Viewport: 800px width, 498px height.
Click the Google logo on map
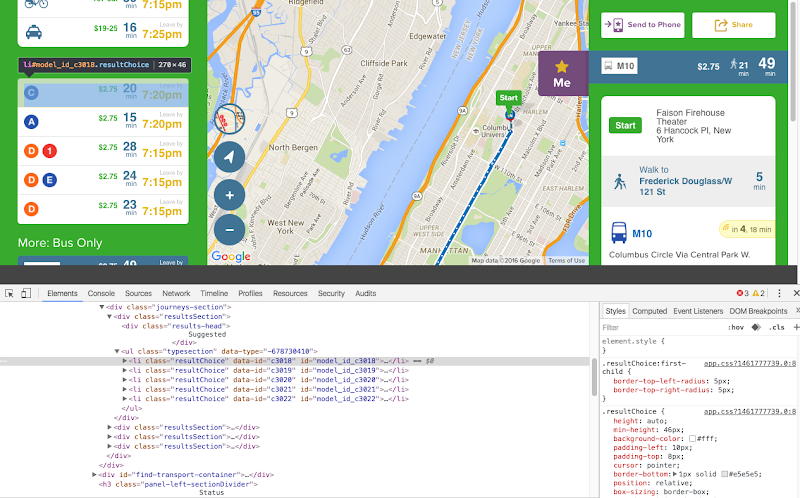pyautogui.click(x=231, y=256)
